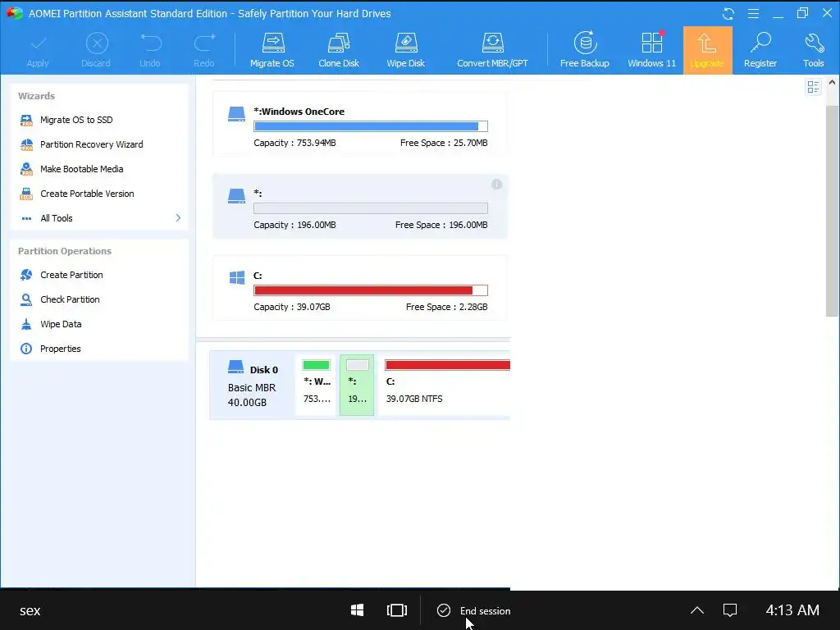Click the orange Upgrade button
This screenshot has height=630, width=840.
707,50
